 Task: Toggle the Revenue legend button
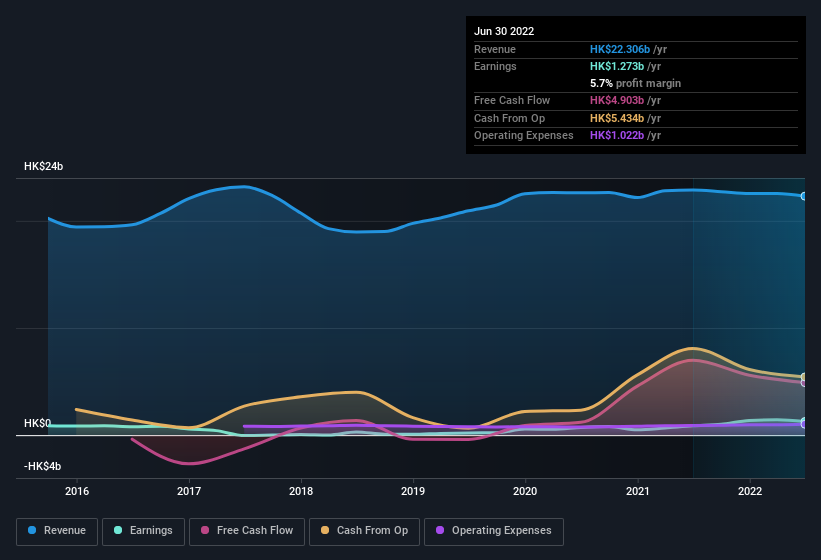point(57,531)
